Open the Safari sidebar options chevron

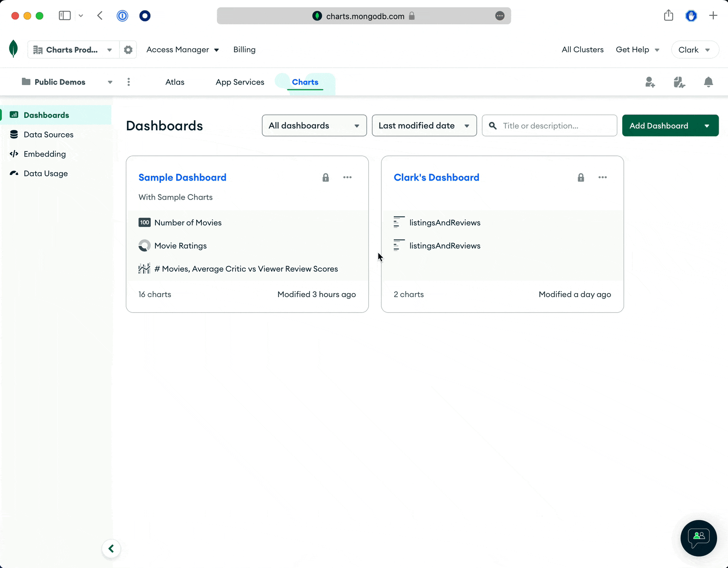point(81,16)
